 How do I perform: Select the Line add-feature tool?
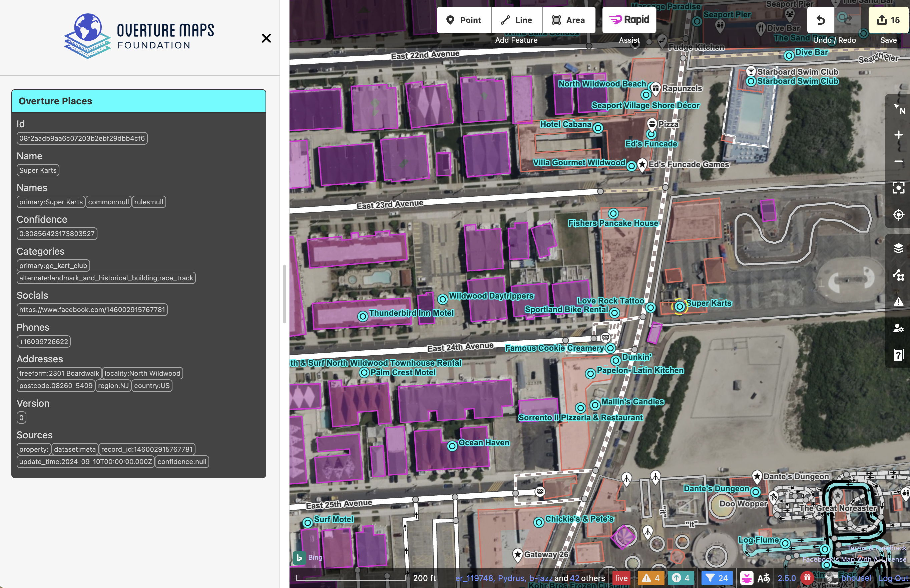pyautogui.click(x=516, y=20)
